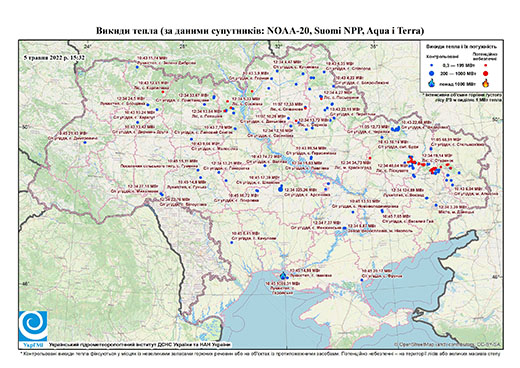Select the large blue marker labeled 323.26 МВт
This screenshot has width=520, height=368.
[x=280, y=189]
